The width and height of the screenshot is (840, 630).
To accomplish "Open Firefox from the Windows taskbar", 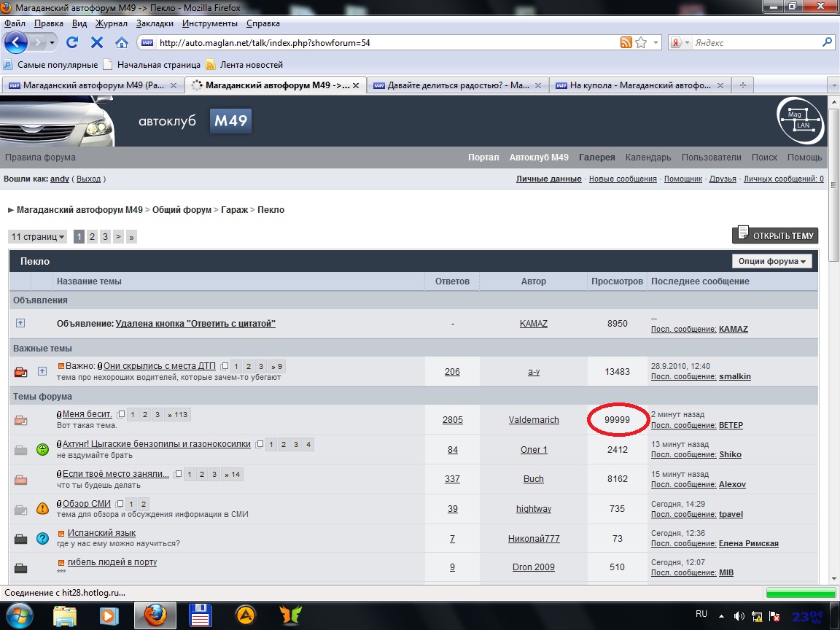I will (x=155, y=615).
